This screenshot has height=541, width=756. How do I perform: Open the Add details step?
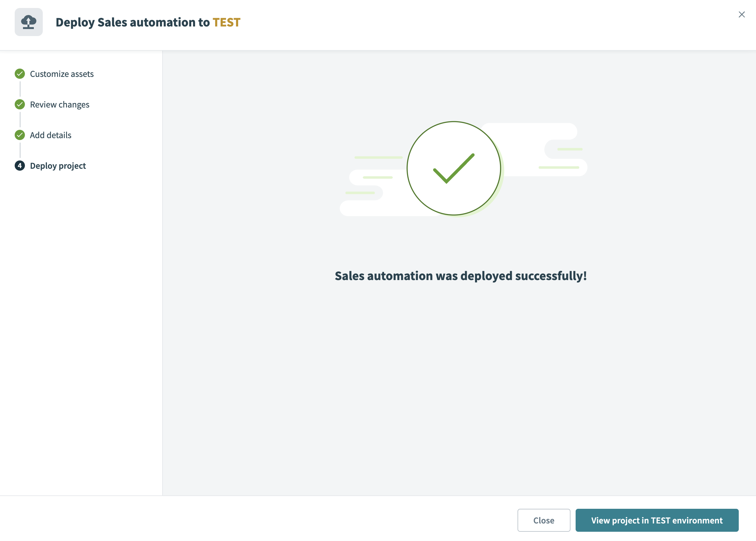click(51, 135)
